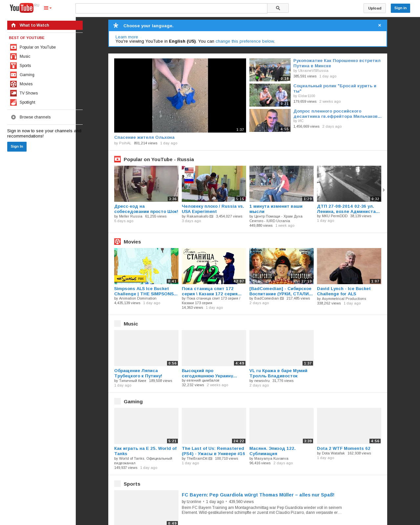Open Социальный ролик Бросай курить title
420x525 pixels.
click(335, 89)
